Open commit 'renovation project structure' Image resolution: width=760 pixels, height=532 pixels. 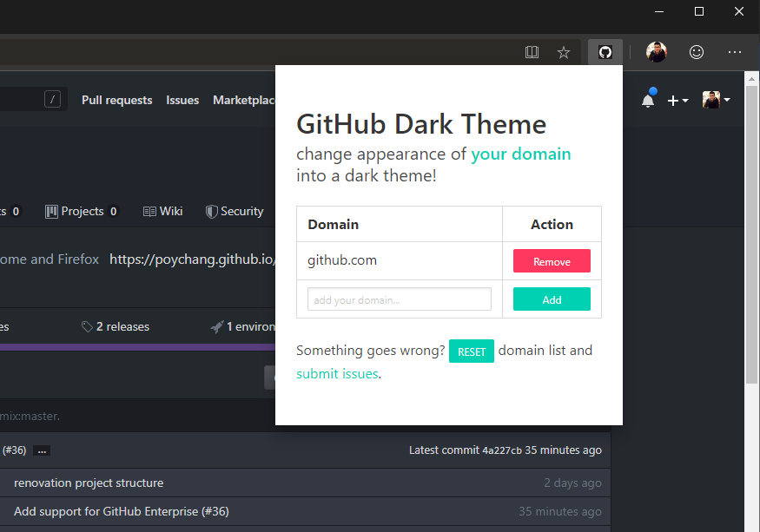(89, 483)
